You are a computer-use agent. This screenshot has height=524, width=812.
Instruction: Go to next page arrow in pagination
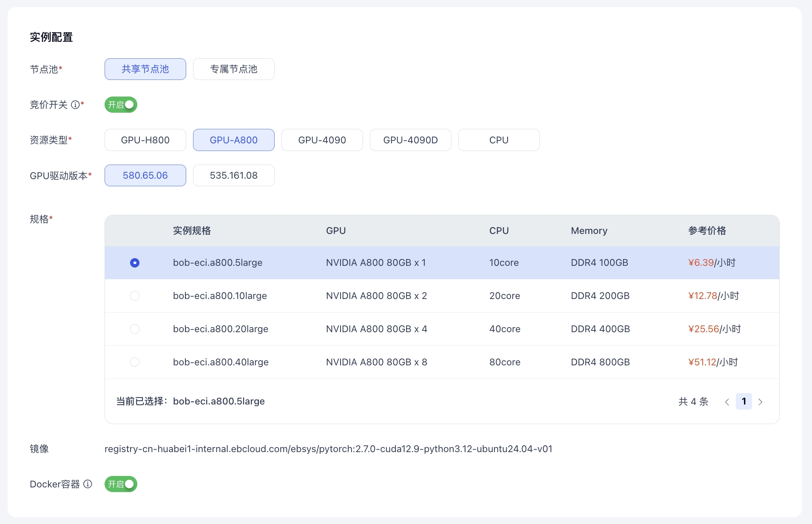click(761, 402)
